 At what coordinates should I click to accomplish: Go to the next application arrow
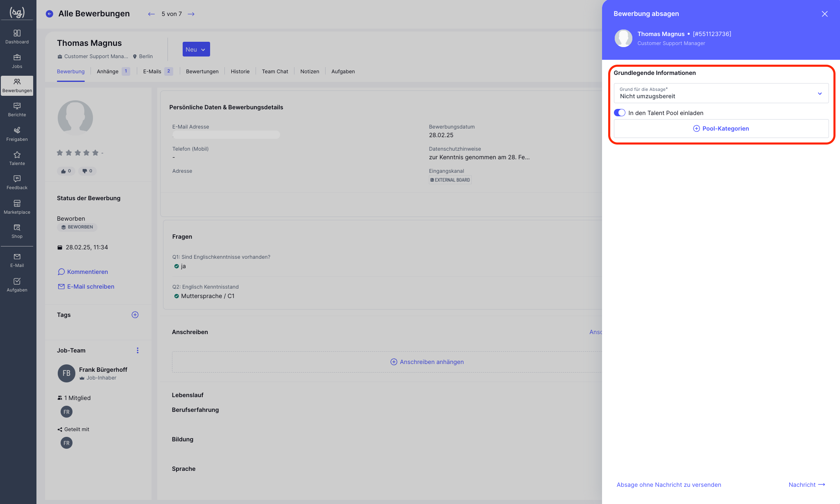[191, 14]
